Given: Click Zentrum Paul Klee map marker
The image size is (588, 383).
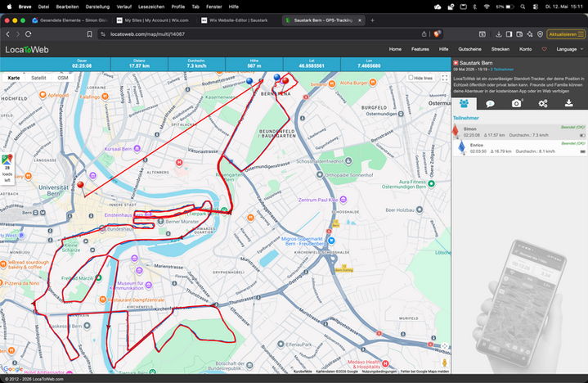Looking at the screenshot, I should (343, 199).
